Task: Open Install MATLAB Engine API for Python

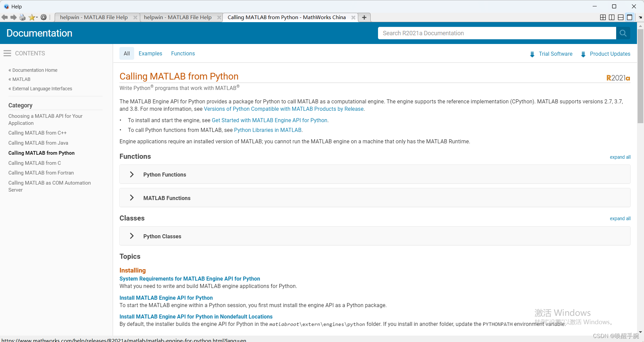Action: [166, 297]
